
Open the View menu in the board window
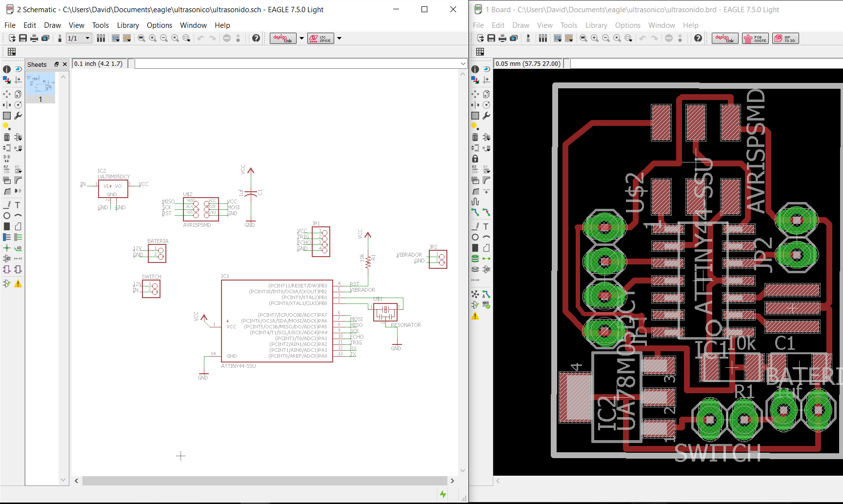coord(545,25)
